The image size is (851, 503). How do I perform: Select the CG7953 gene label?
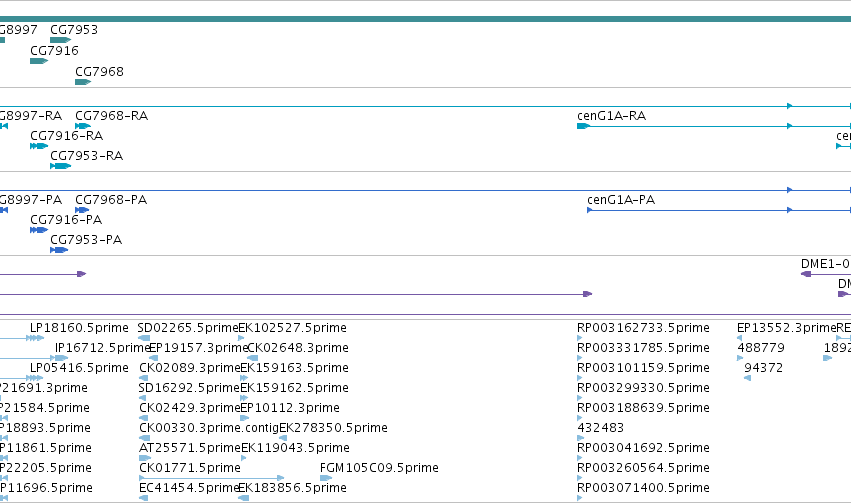point(74,30)
